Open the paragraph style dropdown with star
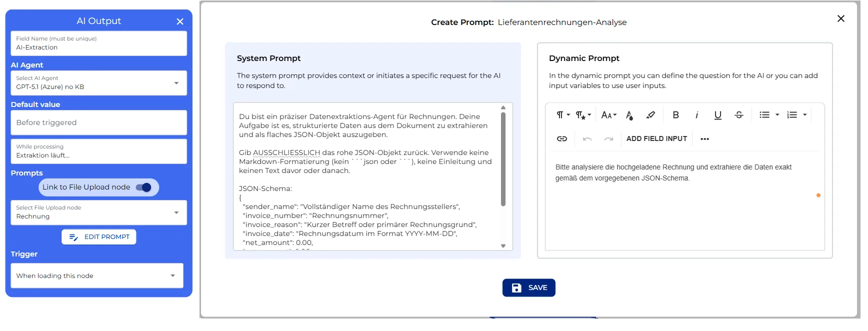The height and width of the screenshot is (331, 868). [x=583, y=115]
